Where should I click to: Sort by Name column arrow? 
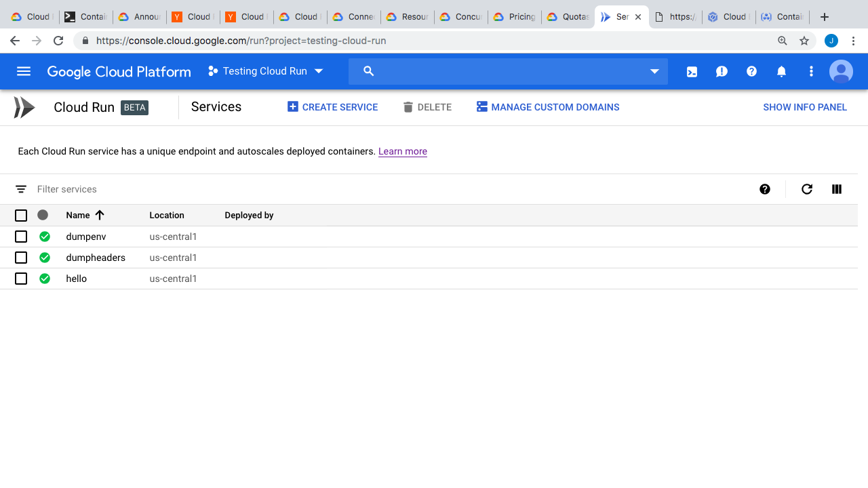pos(100,215)
